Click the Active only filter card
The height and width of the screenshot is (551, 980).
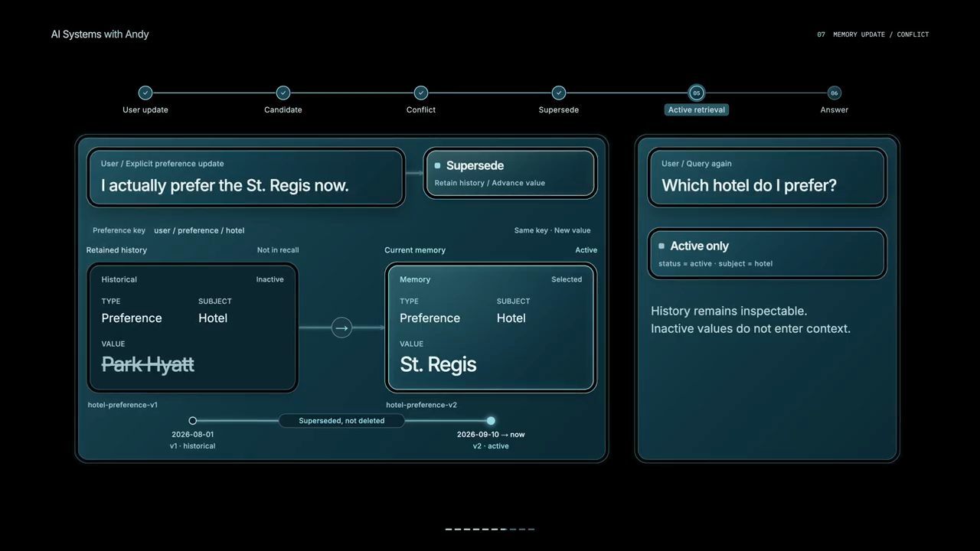pyautogui.click(x=767, y=253)
